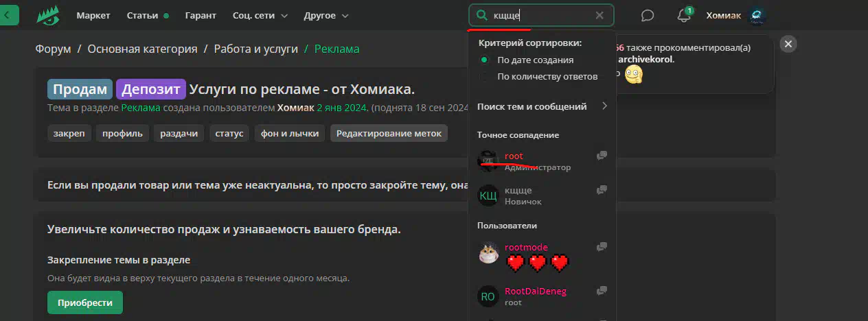Open conversation icon next to root user
The width and height of the screenshot is (868, 321).
pos(602,156)
